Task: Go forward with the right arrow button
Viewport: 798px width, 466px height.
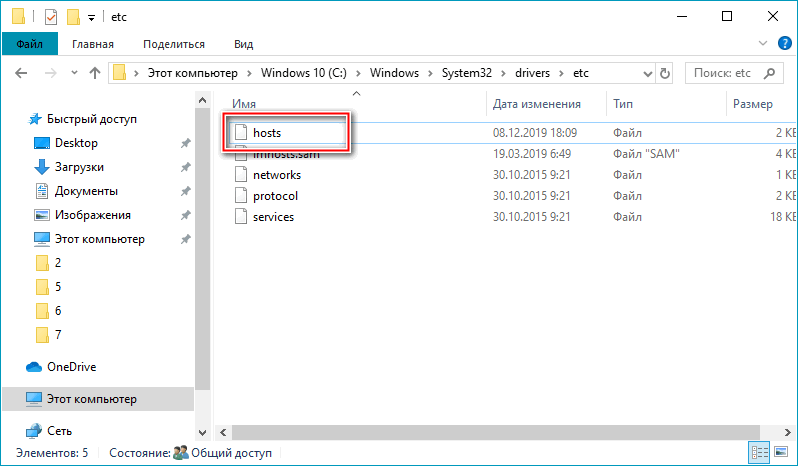Action: [50, 73]
